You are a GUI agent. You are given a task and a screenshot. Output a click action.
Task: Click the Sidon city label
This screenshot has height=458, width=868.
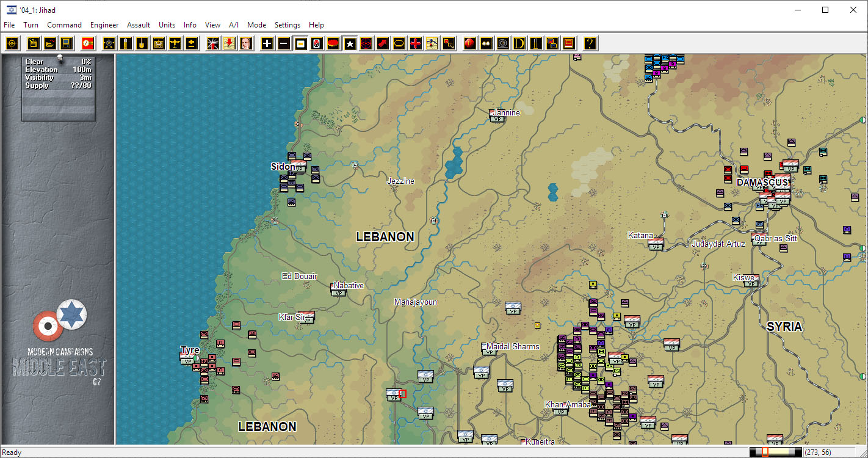[283, 167]
